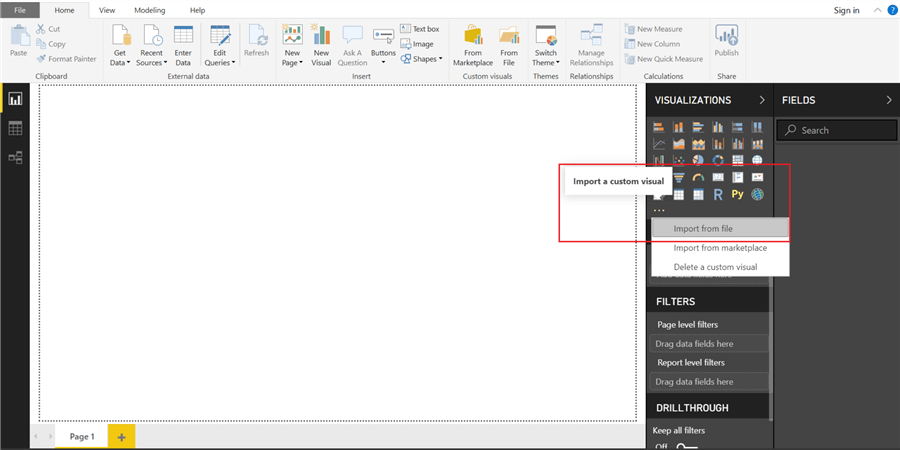Viewport: 900px width, 450px height.
Task: Open the File tab
Action: [x=20, y=10]
